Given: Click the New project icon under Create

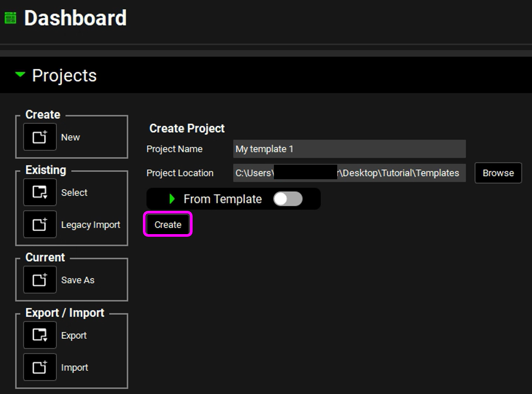Looking at the screenshot, I should 40,137.
